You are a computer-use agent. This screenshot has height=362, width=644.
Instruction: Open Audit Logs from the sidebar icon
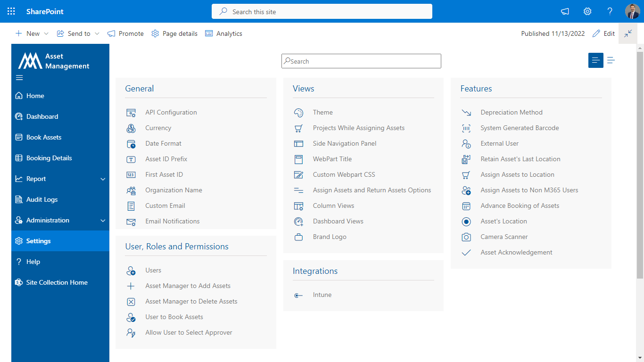tap(19, 199)
